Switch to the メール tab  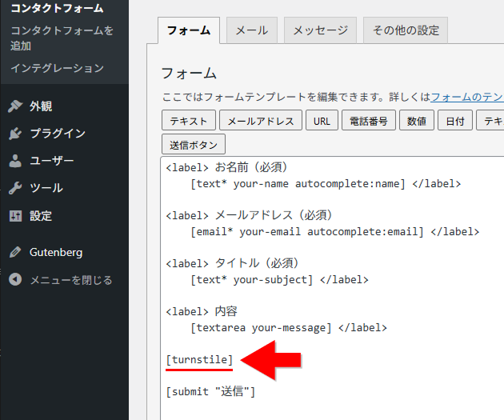[252, 30]
